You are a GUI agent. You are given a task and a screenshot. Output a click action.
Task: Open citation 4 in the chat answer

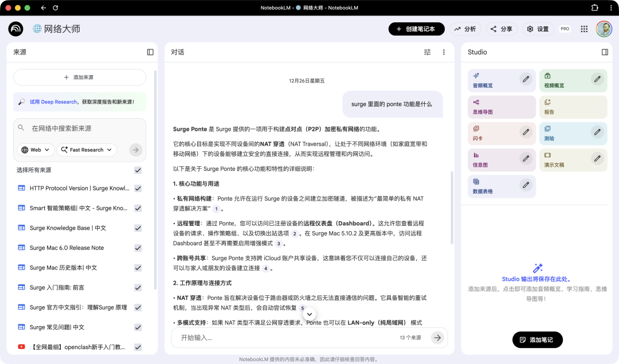point(266,268)
